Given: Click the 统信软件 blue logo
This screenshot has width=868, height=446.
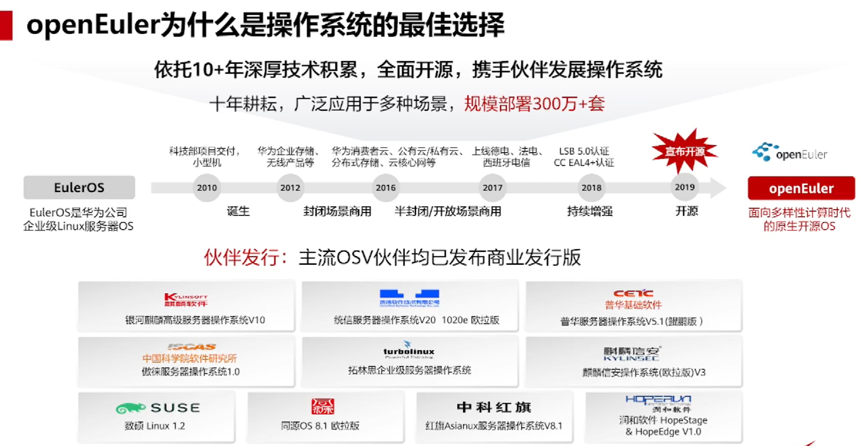Looking at the screenshot, I should [409, 298].
